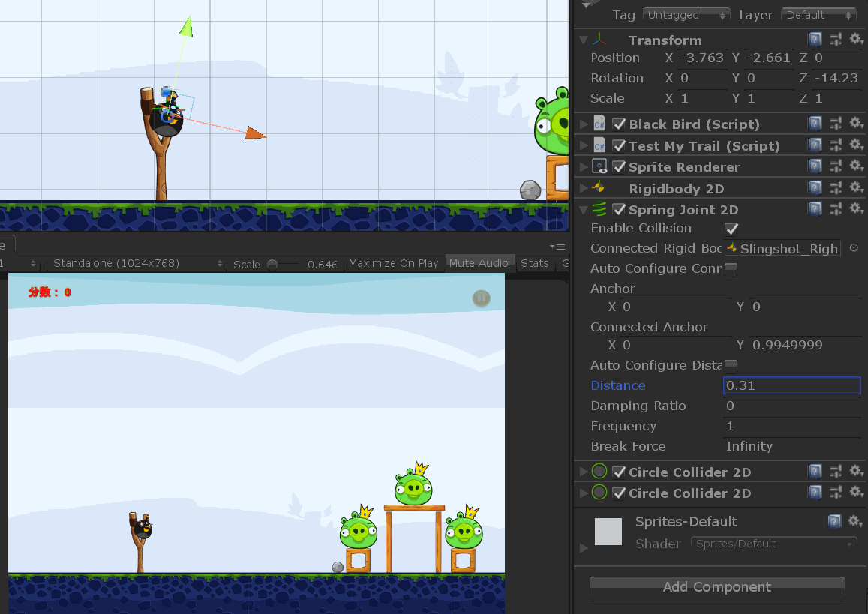Toggle Sprite Renderer enabled checkbox
This screenshot has width=868, height=614.
(619, 167)
